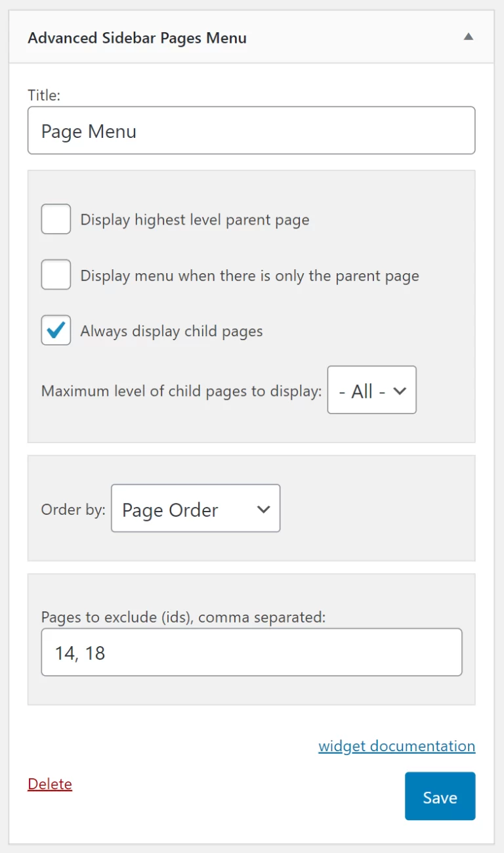This screenshot has height=853, width=504.
Task: Click the 'Pages to exclude' input field
Action: [251, 651]
